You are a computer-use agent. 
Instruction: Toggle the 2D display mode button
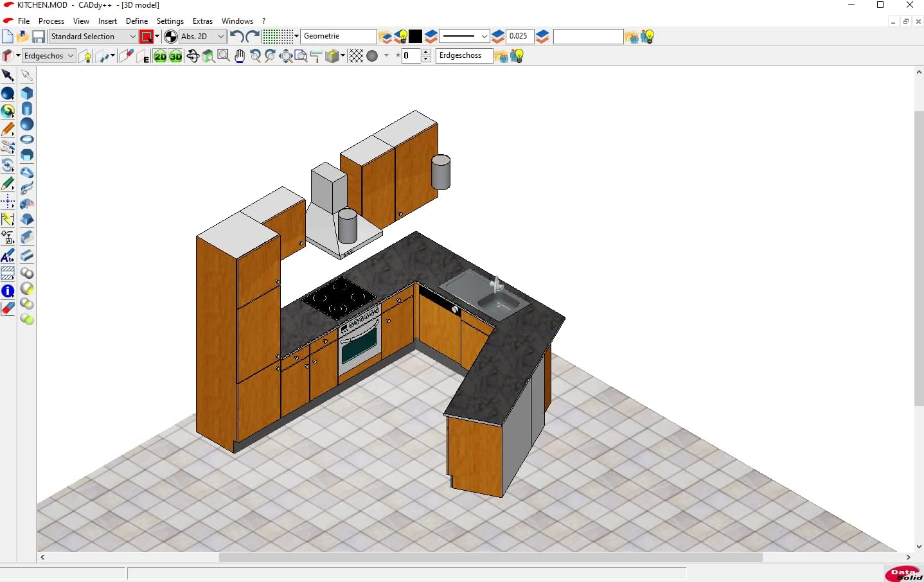pos(160,57)
